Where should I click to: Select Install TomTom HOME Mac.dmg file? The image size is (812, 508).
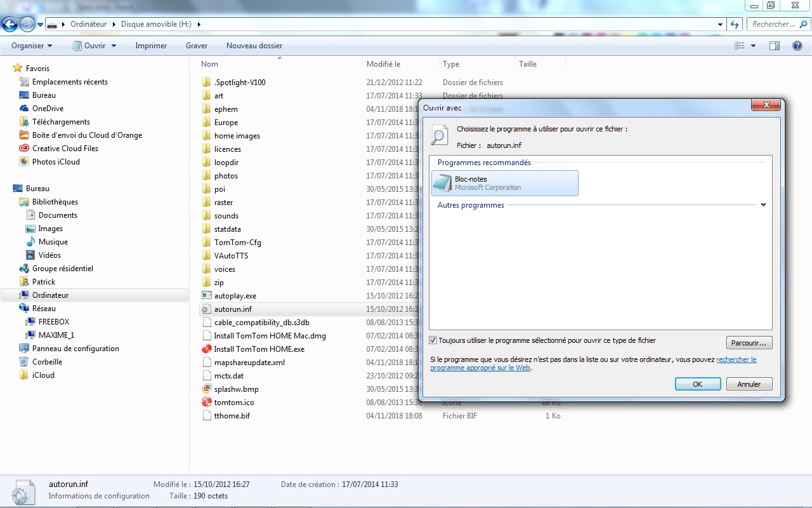[270, 336]
